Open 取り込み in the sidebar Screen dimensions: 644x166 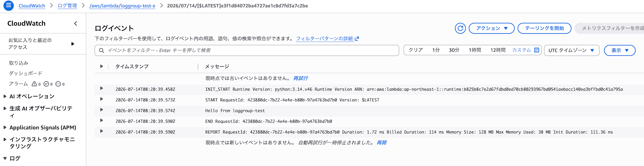pyautogui.click(x=19, y=63)
